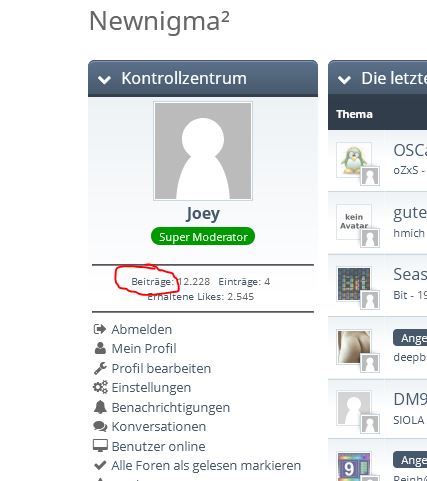Screen dimensions: 427x481
Task: Open the Einstellungen link
Action: 151,388
